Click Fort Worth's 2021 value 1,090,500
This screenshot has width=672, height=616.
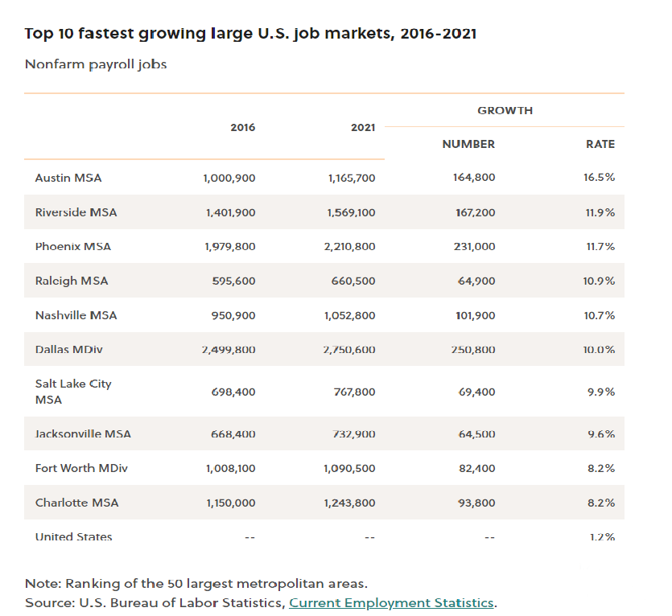(349, 469)
